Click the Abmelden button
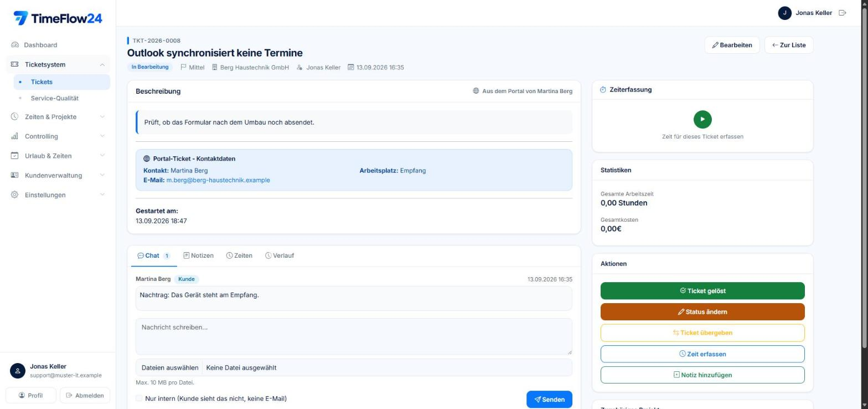Image resolution: width=868 pixels, height=409 pixels. tap(85, 395)
